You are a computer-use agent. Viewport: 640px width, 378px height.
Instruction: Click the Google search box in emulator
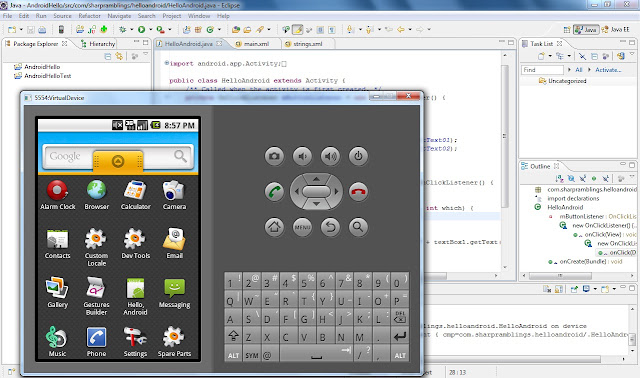pyautogui.click(x=118, y=157)
